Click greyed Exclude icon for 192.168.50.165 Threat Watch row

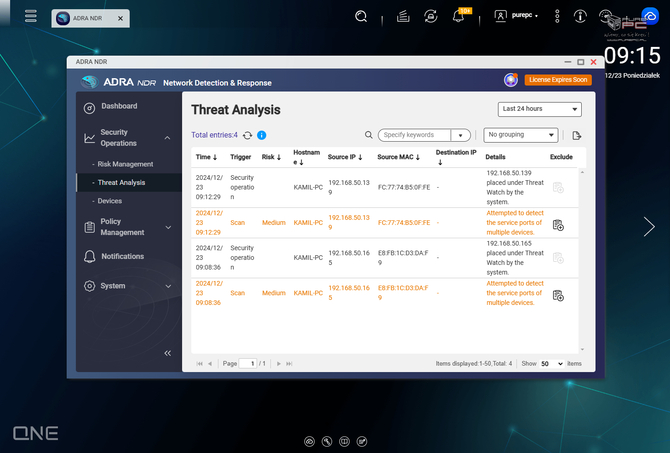(558, 258)
